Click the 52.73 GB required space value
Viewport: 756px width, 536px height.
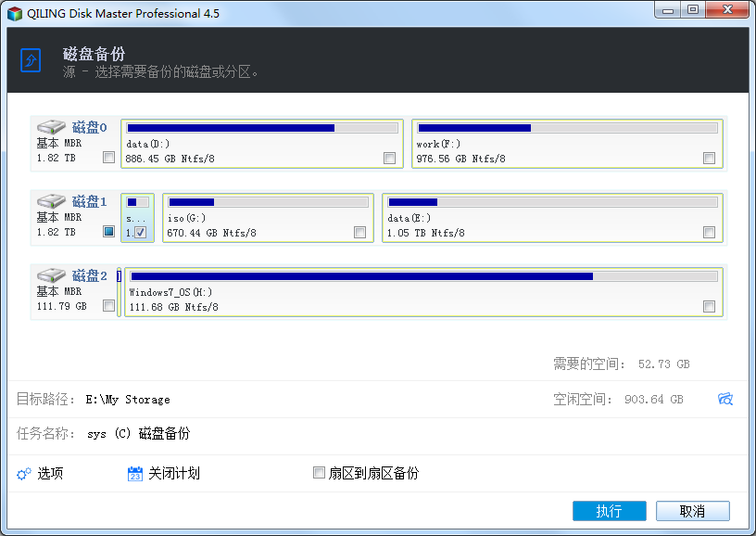[664, 364]
